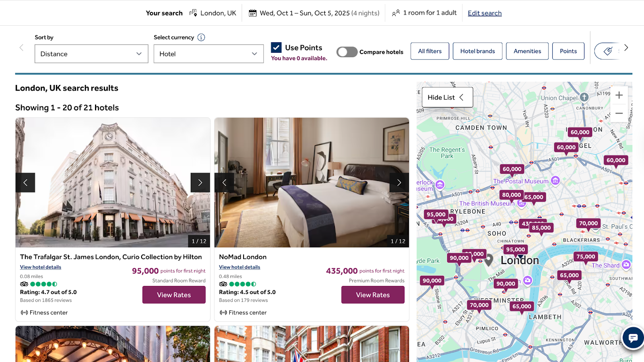Image resolution: width=644 pixels, height=362 pixels.
Task: Open the Hotel brands filter
Action: [x=477, y=51]
